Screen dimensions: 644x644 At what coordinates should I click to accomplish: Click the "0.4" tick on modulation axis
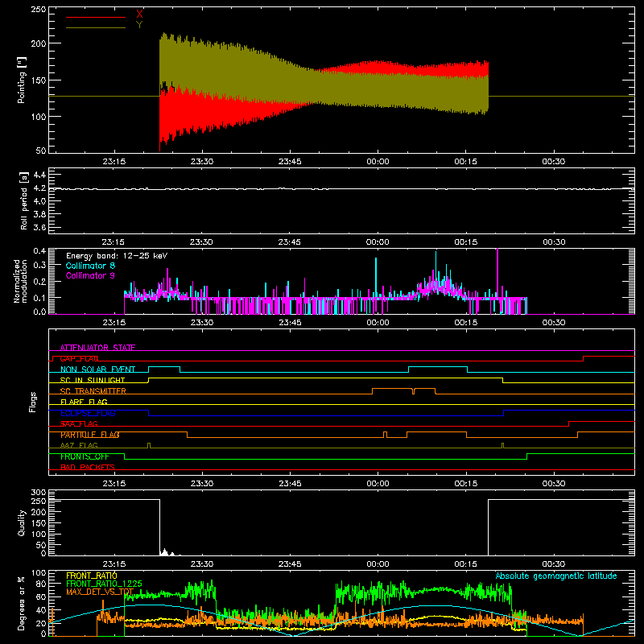point(39,250)
